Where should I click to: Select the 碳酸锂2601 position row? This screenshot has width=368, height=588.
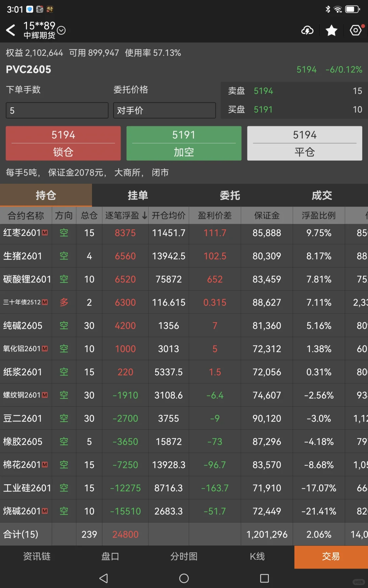pos(184,279)
